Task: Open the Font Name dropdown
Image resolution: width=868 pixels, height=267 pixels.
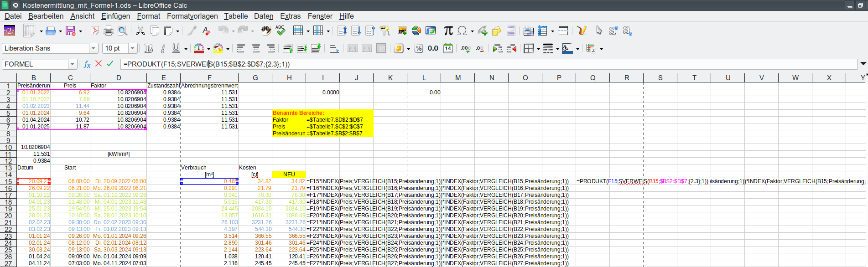Action: pos(94,48)
